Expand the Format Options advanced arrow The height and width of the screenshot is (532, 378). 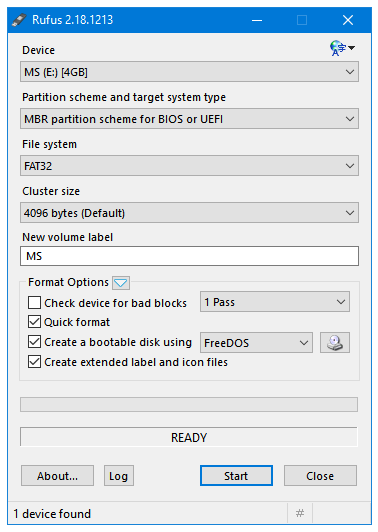121,283
